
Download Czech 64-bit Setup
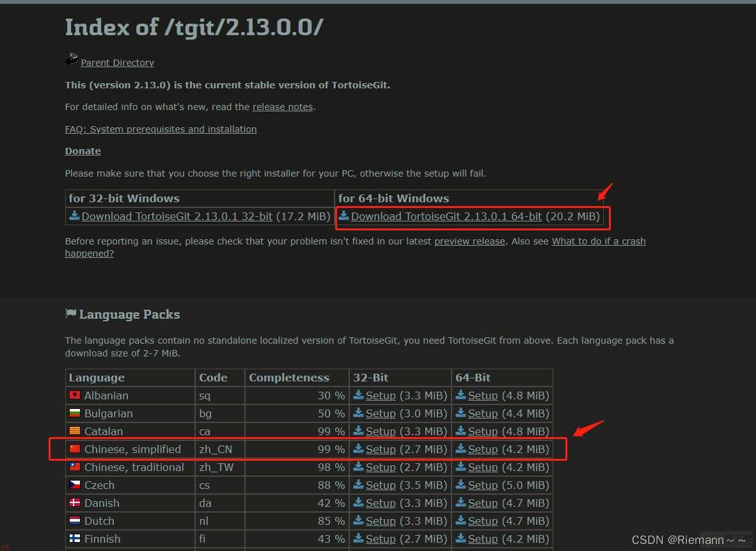483,485
